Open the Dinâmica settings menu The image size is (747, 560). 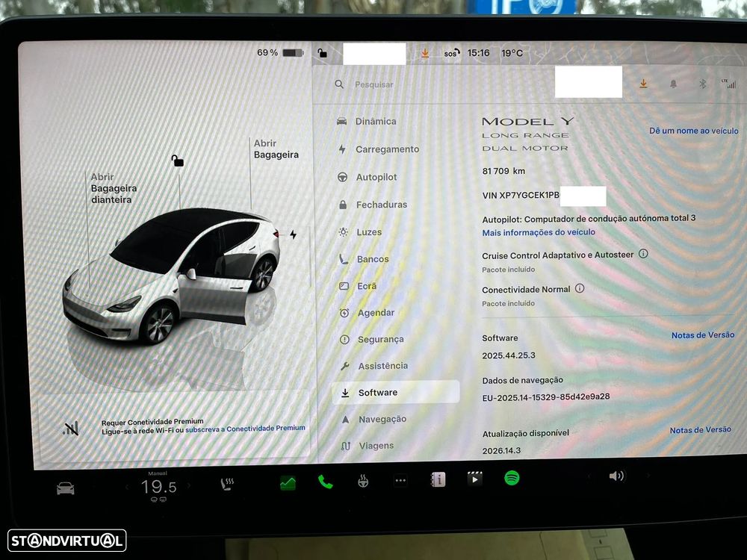tap(367, 122)
